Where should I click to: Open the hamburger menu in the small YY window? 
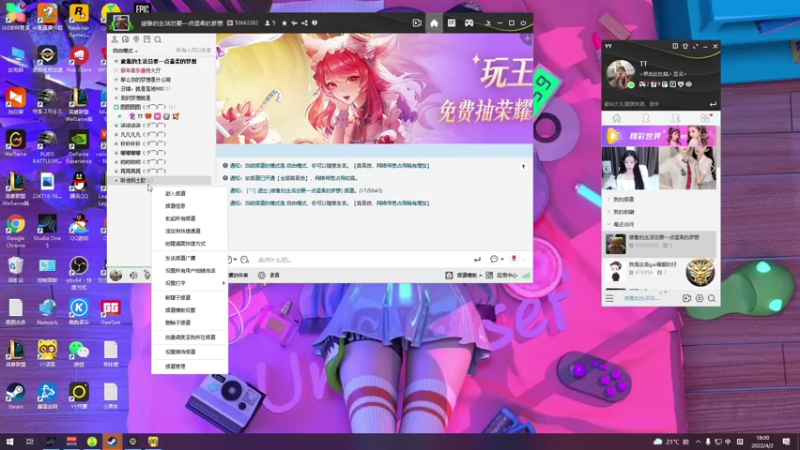pos(610,298)
